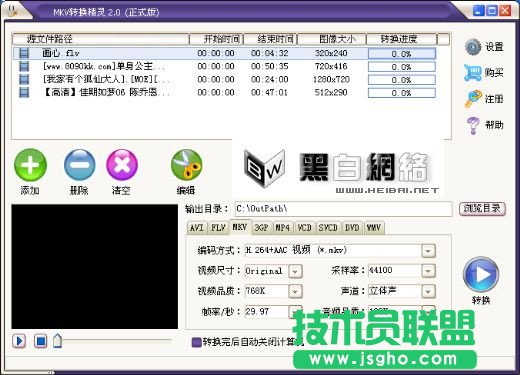The image size is (520, 375).
Task: Click the blue Delete (删除) icon
Action: click(x=79, y=165)
